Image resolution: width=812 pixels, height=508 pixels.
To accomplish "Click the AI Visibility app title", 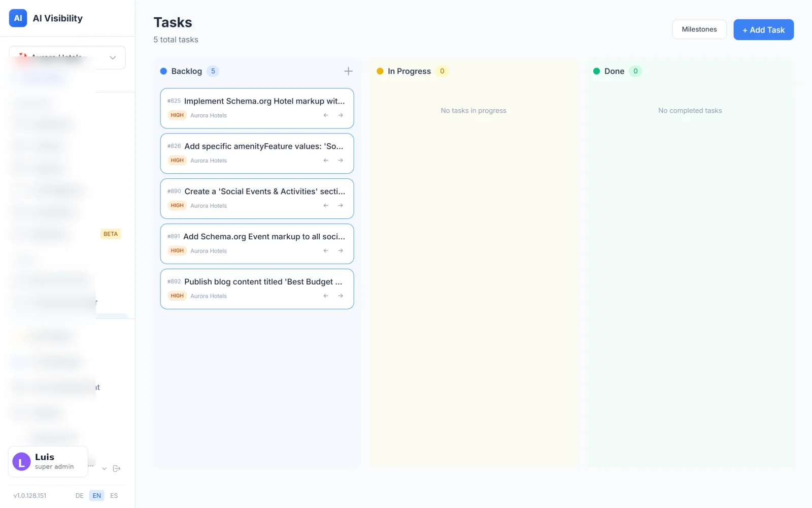I will pos(58,18).
